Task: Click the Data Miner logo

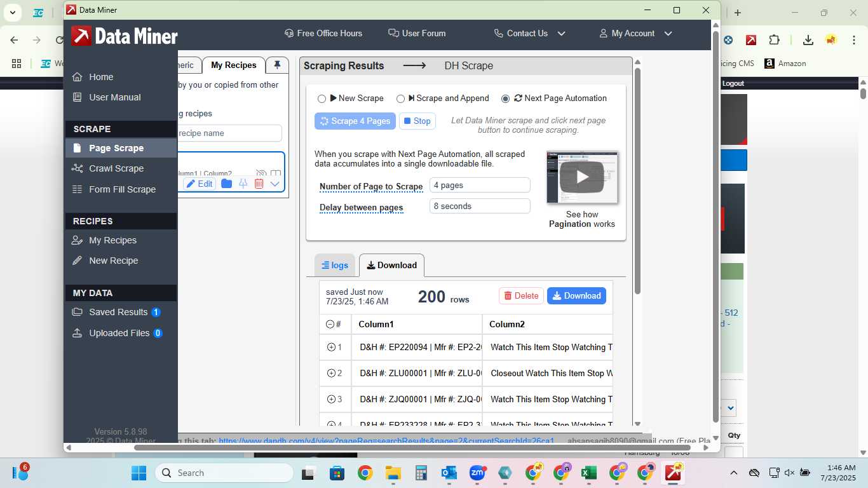Action: 125,36
